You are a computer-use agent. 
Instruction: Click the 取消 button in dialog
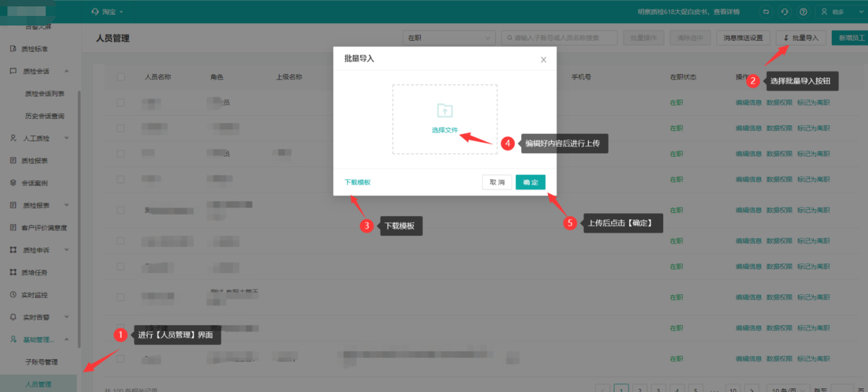click(497, 182)
